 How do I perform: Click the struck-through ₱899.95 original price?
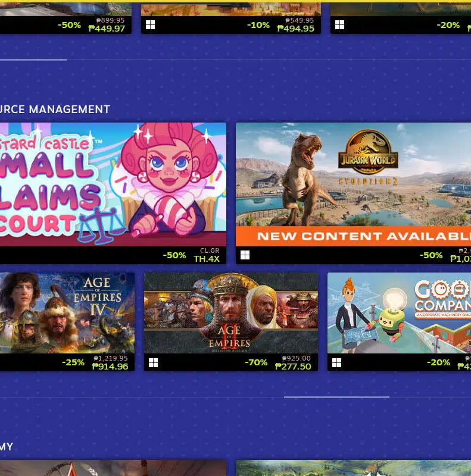pyautogui.click(x=110, y=20)
